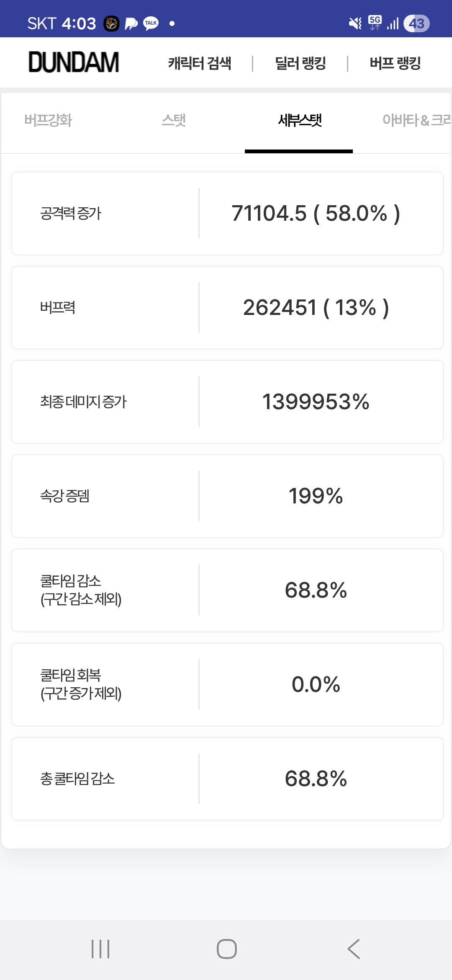Switch to the 버프강화 tab
This screenshot has height=980, width=452.
[48, 121]
